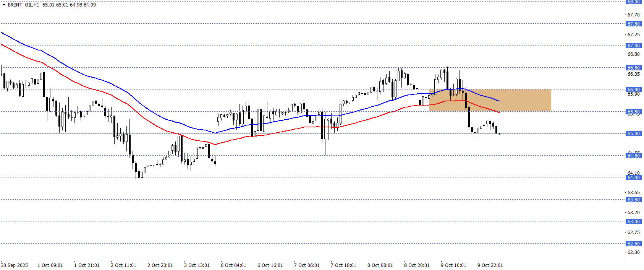Click the 1 Oct 21:01 time label

87,265
